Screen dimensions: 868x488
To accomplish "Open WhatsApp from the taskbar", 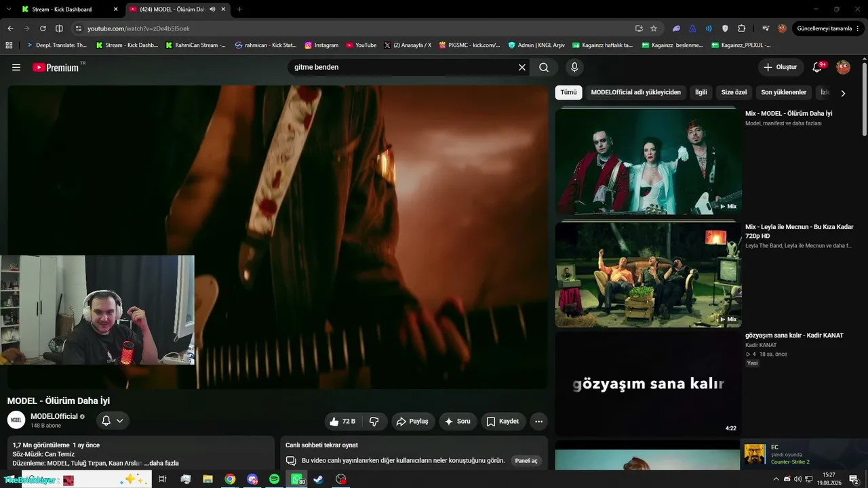I will [297, 479].
